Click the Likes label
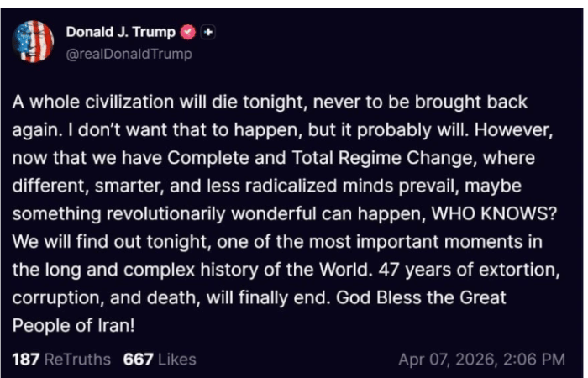This screenshot has width=588, height=378. (176, 360)
